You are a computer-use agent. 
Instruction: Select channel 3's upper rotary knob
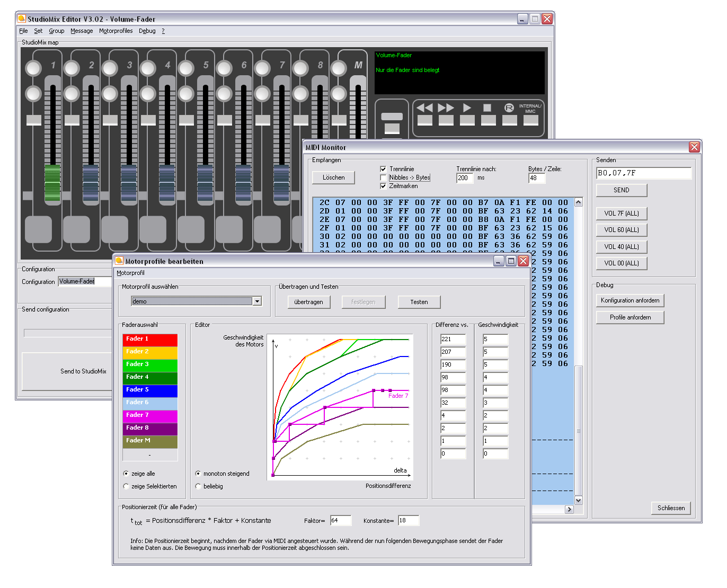pyautogui.click(x=110, y=68)
